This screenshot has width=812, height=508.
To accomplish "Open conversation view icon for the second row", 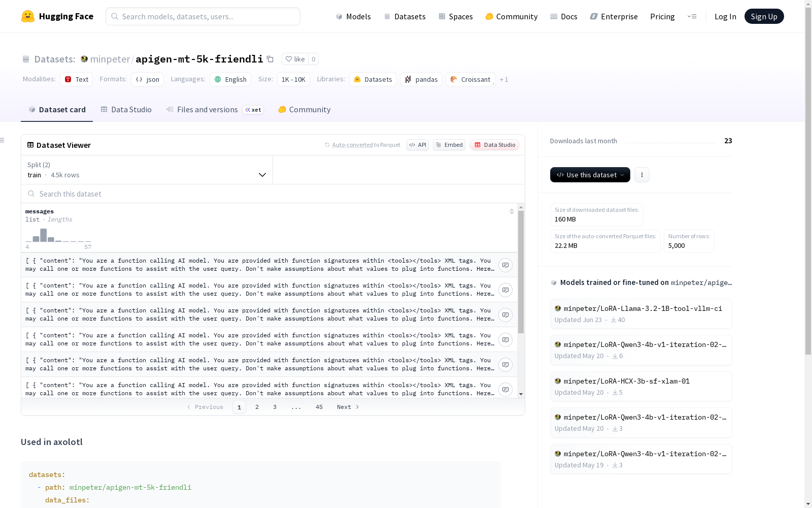I will (x=505, y=290).
